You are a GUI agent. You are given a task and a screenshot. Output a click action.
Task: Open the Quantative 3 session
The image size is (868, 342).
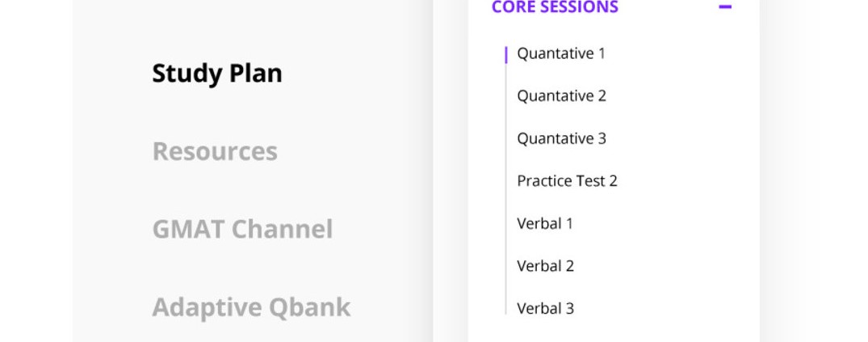coord(561,138)
